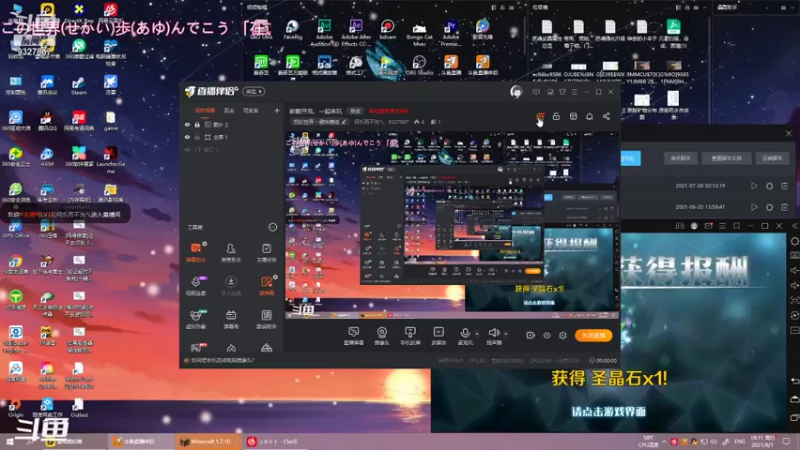Click the ENG language indicator in system tray
The height and width of the screenshot is (450, 800).
(740, 441)
